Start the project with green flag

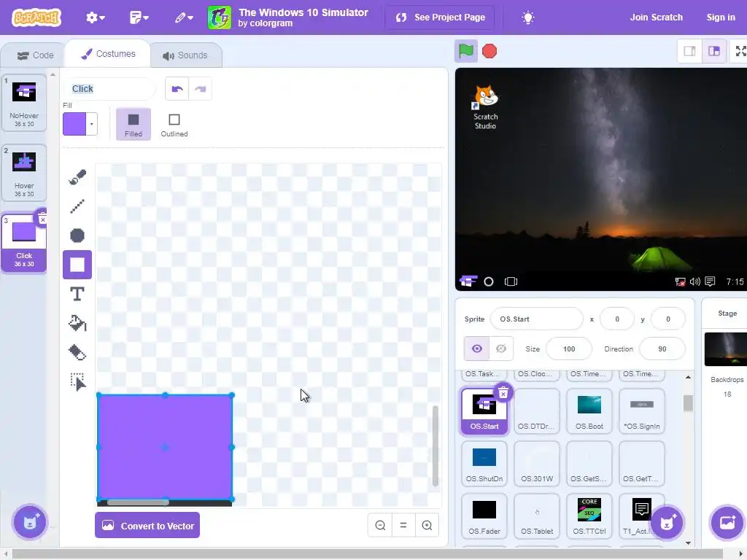[465, 51]
